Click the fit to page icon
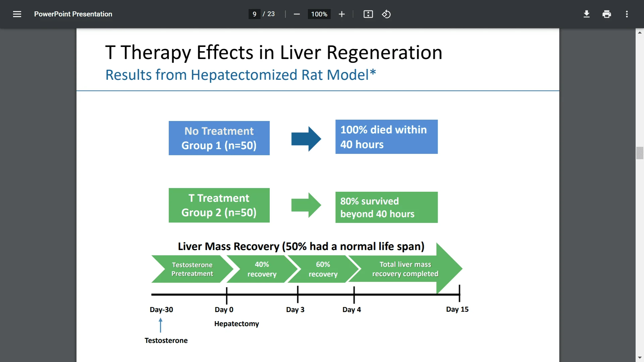Screen dimensions: 644x362 pos(368,14)
